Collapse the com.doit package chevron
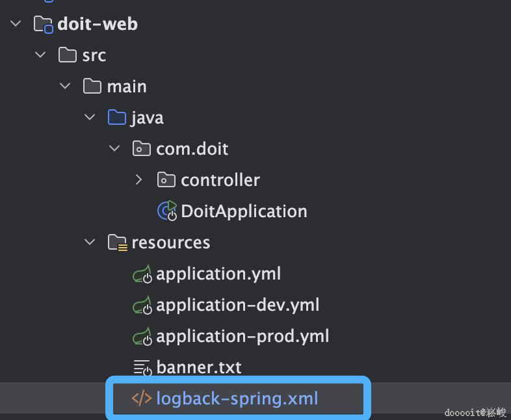This screenshot has height=420, width=511. (114, 149)
